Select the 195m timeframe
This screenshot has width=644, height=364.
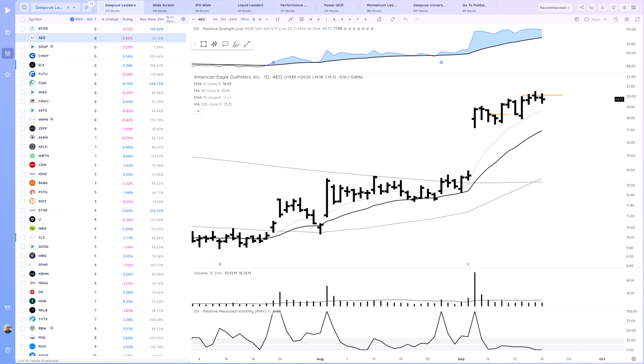point(245,19)
